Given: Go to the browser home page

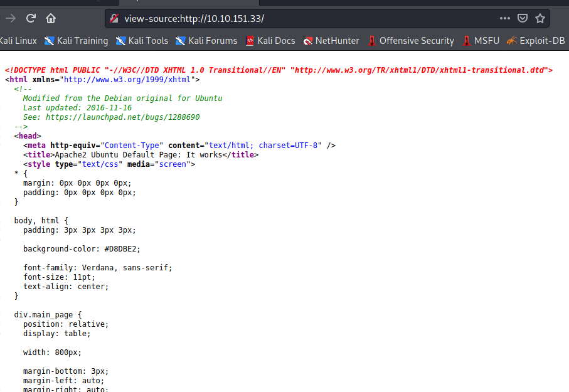Looking at the screenshot, I should 51,18.
